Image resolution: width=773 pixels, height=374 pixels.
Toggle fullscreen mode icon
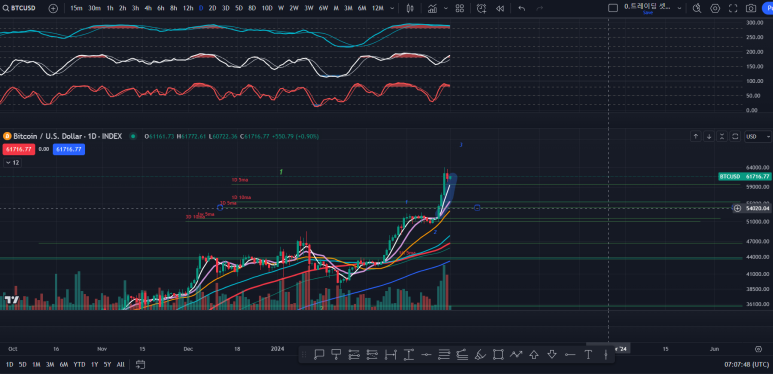point(733,8)
